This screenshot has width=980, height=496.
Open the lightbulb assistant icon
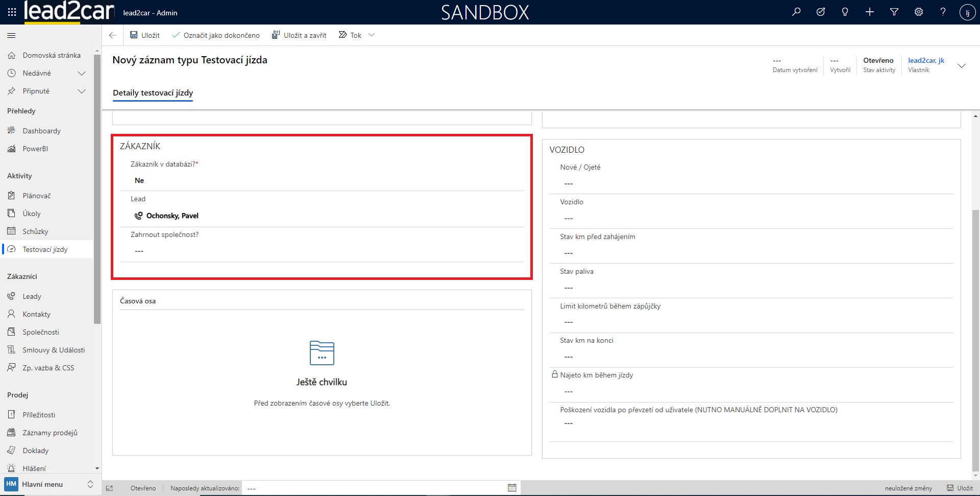pyautogui.click(x=845, y=12)
